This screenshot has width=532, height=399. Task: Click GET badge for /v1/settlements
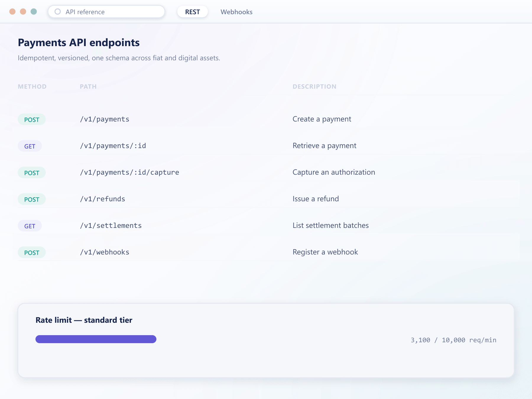click(x=30, y=226)
